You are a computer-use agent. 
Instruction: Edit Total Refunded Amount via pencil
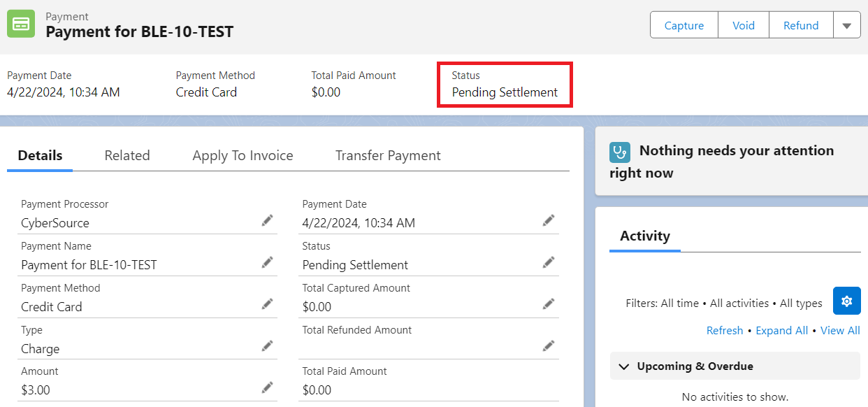[549, 345]
